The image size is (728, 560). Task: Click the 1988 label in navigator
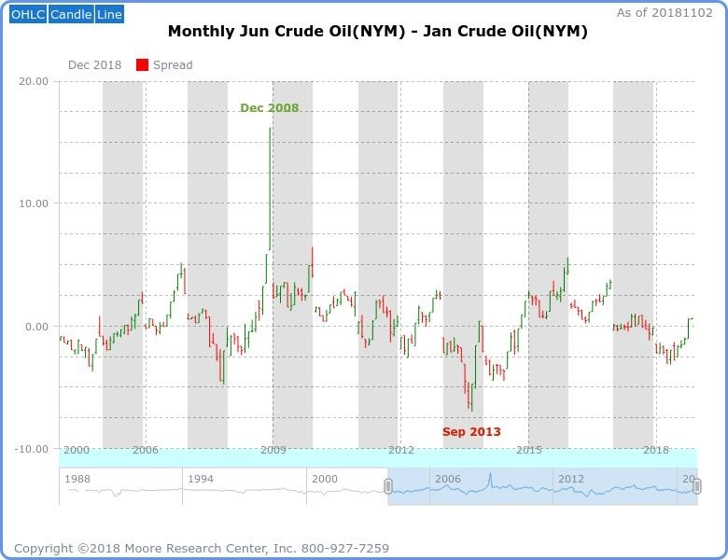(77, 479)
